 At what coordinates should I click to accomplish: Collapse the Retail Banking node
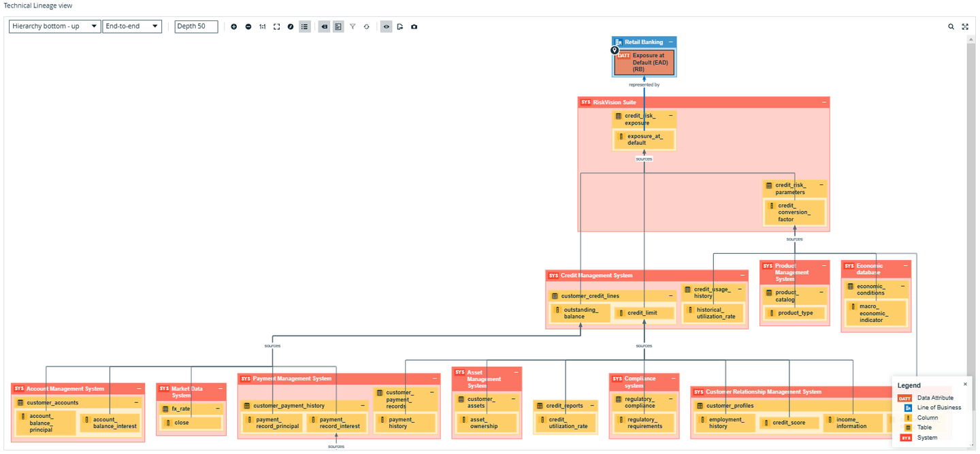pos(671,42)
